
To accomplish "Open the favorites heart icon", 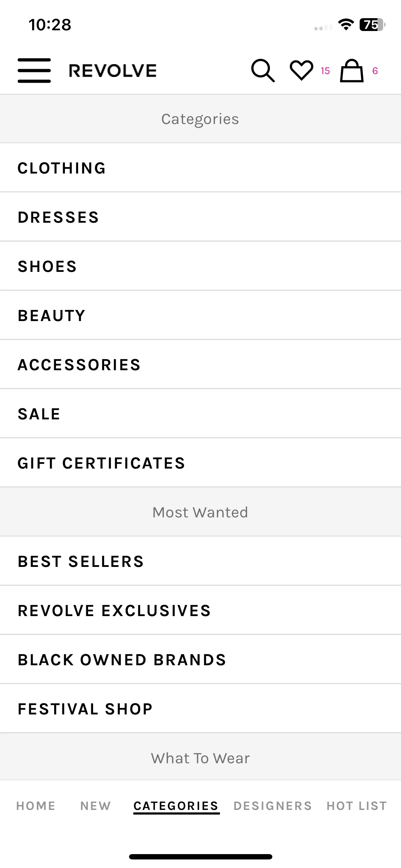I will point(302,70).
